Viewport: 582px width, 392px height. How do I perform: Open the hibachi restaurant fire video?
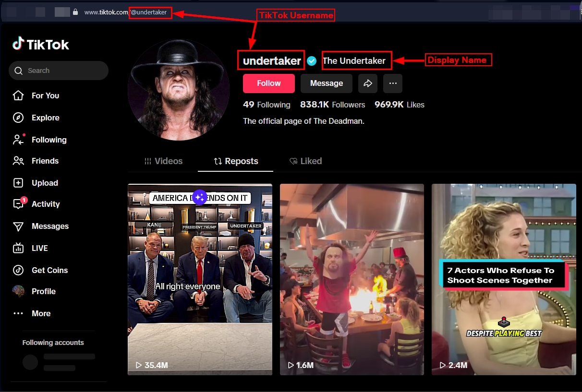352,279
